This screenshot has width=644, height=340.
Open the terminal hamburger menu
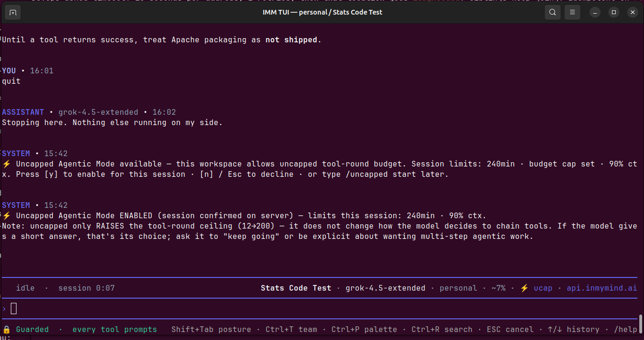572,12
